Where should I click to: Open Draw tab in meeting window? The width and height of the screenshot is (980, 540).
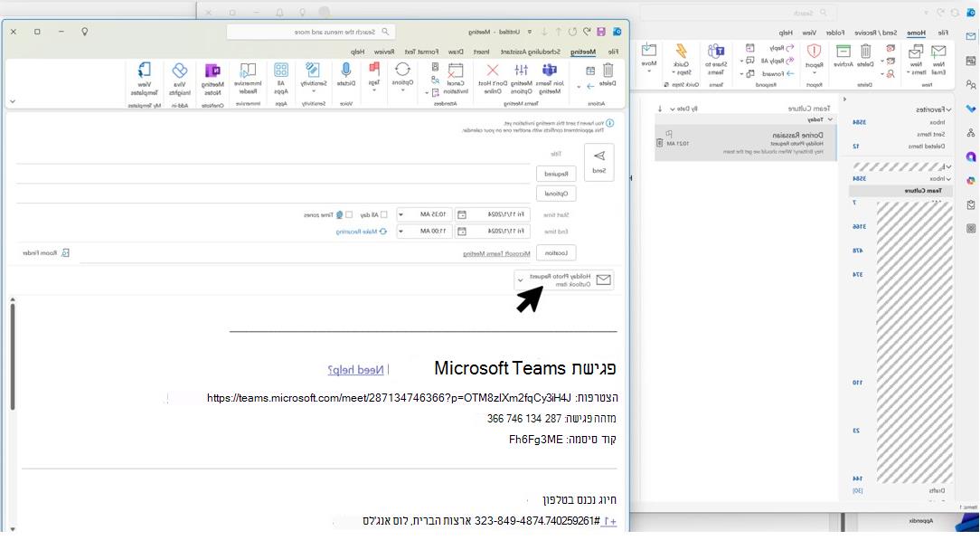pyautogui.click(x=457, y=52)
